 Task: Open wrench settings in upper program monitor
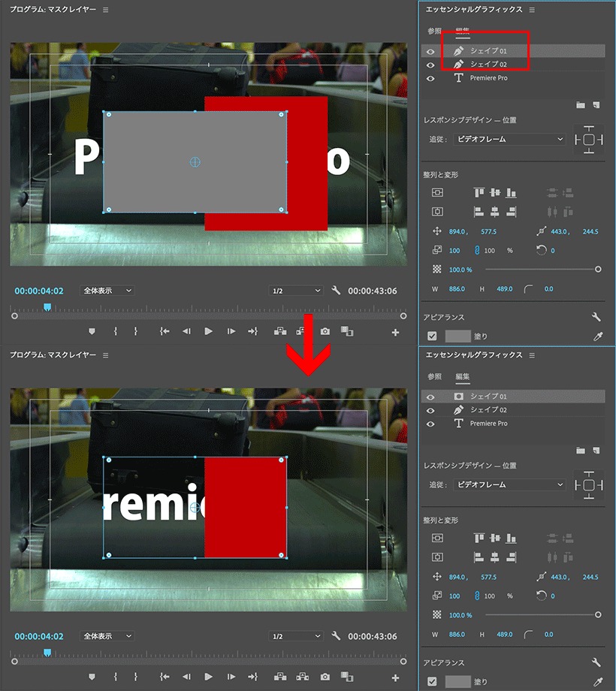coord(336,291)
